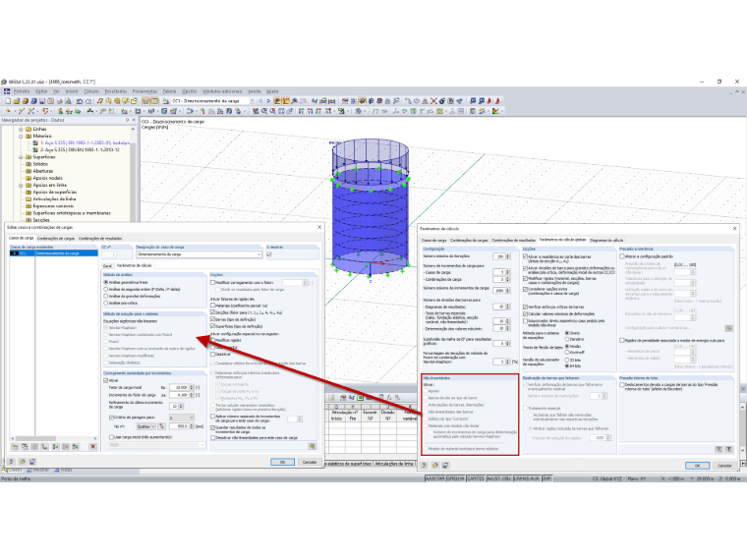Select large deformation analysis radio button

(106, 296)
